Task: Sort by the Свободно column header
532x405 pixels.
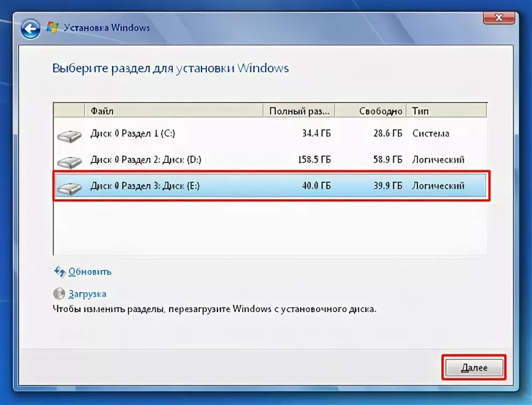Action: 370,111
